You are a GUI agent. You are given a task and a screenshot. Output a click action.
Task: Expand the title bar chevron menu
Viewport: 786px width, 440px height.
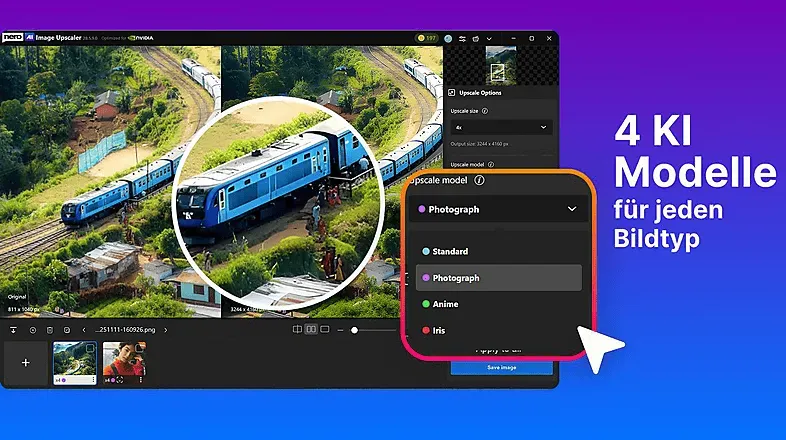tap(489, 39)
